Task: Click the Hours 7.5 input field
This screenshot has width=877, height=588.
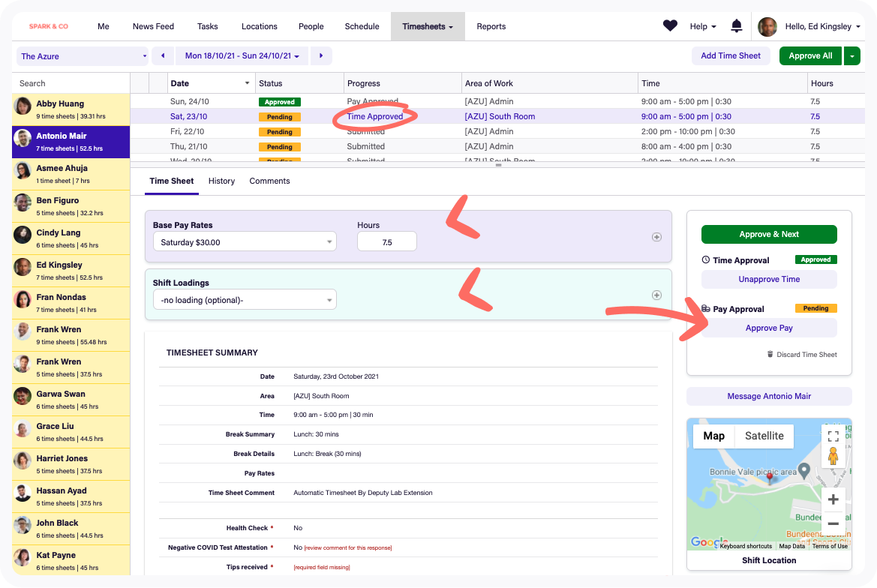Action: 387,242
